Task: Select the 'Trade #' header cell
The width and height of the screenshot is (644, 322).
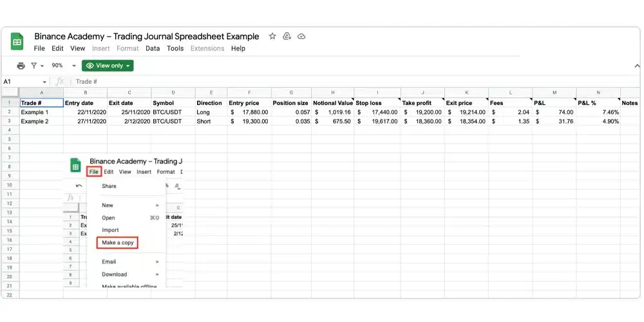Action: coord(41,102)
